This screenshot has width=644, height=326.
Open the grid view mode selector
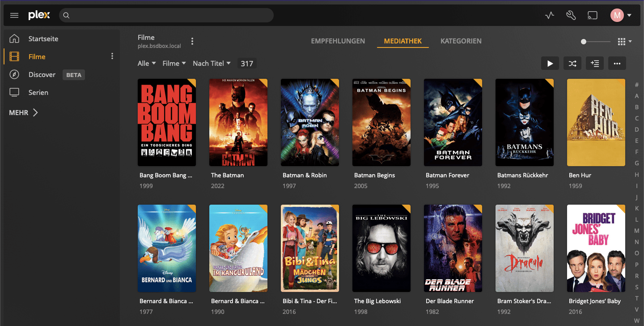tap(624, 42)
